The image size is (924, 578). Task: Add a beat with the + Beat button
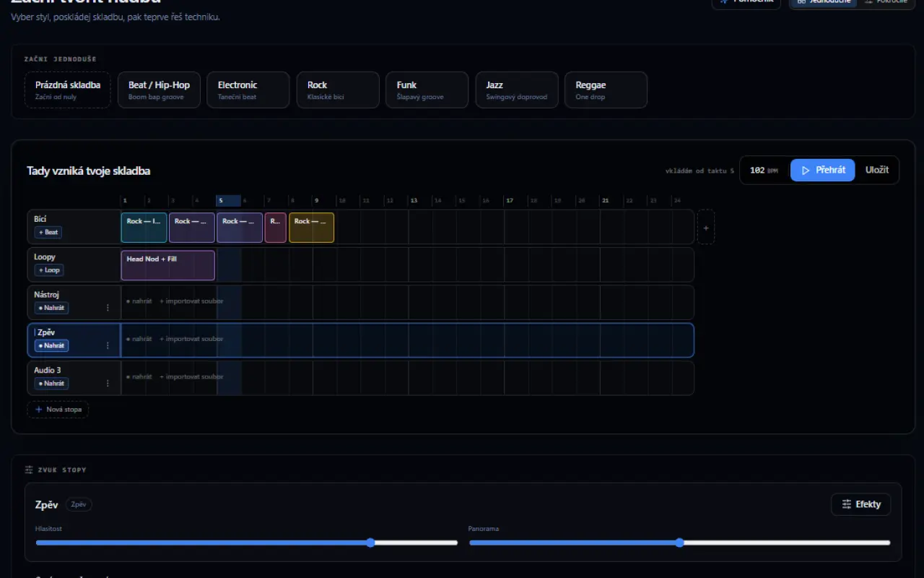pyautogui.click(x=48, y=233)
